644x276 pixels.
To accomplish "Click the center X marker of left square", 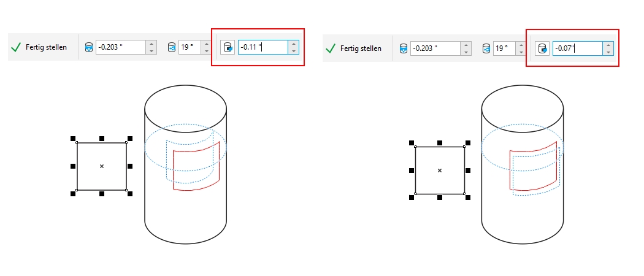I will coord(102,166).
